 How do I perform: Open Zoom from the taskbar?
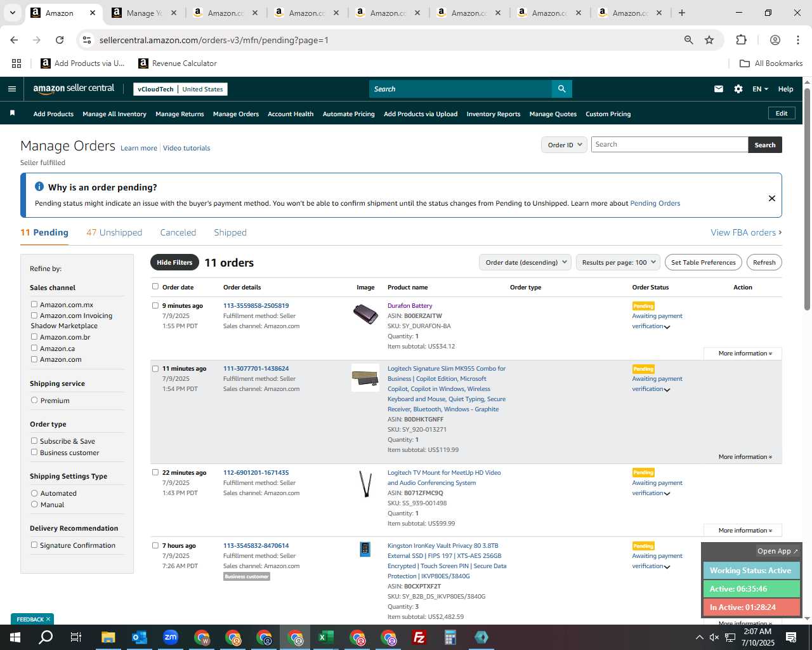[x=171, y=637]
